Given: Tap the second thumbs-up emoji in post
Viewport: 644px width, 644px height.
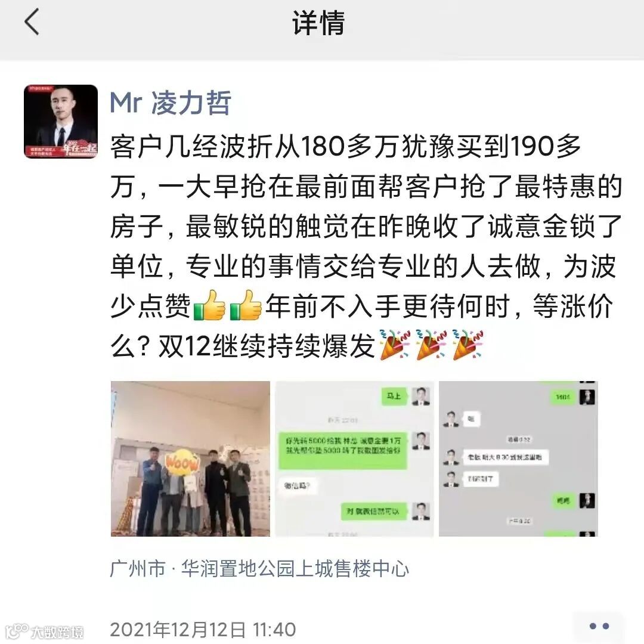Looking at the screenshot, I should pyautogui.click(x=246, y=305).
